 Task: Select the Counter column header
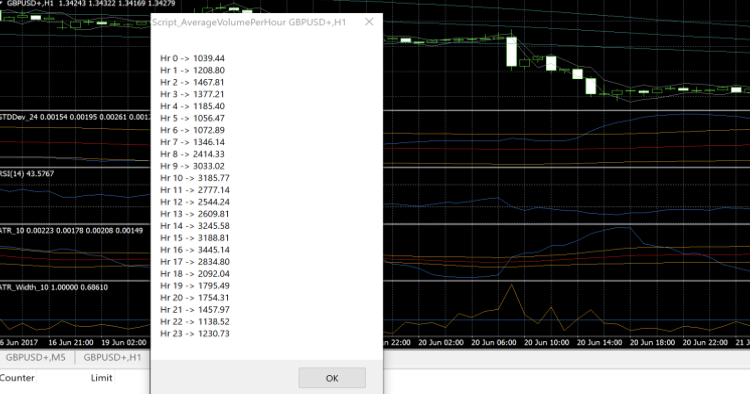[17, 378]
